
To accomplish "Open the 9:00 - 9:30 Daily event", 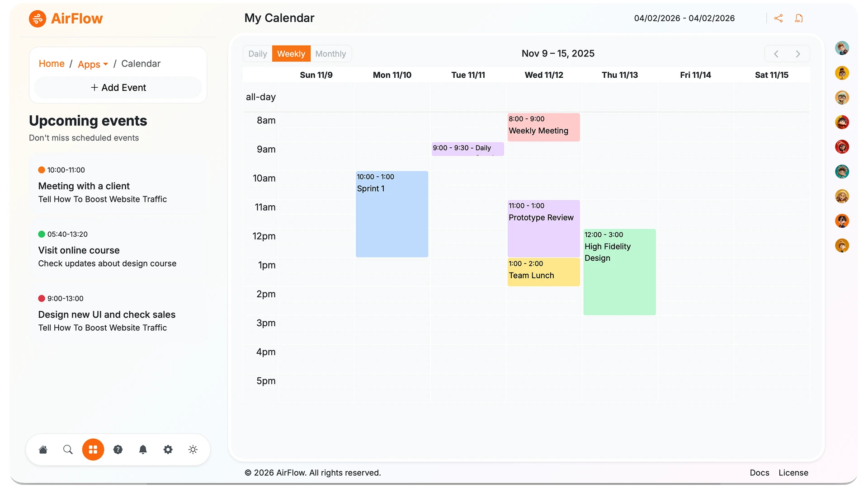I will tap(468, 149).
